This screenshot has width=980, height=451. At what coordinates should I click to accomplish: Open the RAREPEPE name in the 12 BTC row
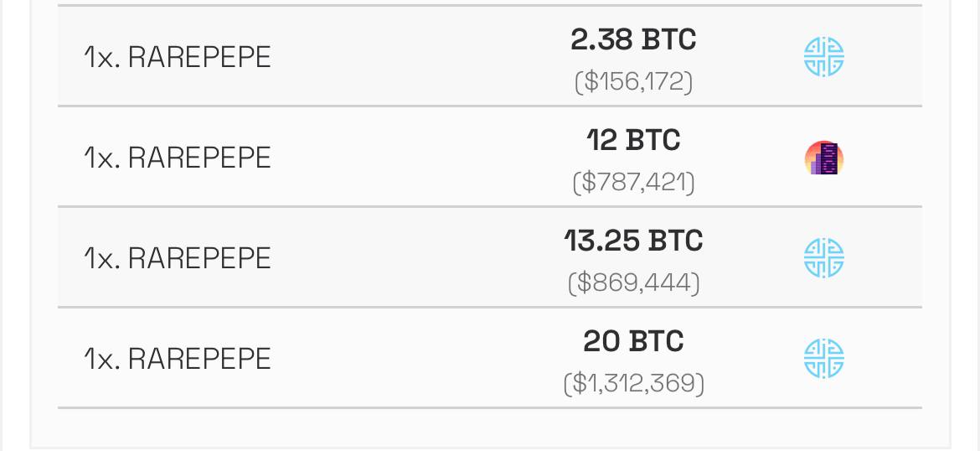click(x=199, y=158)
